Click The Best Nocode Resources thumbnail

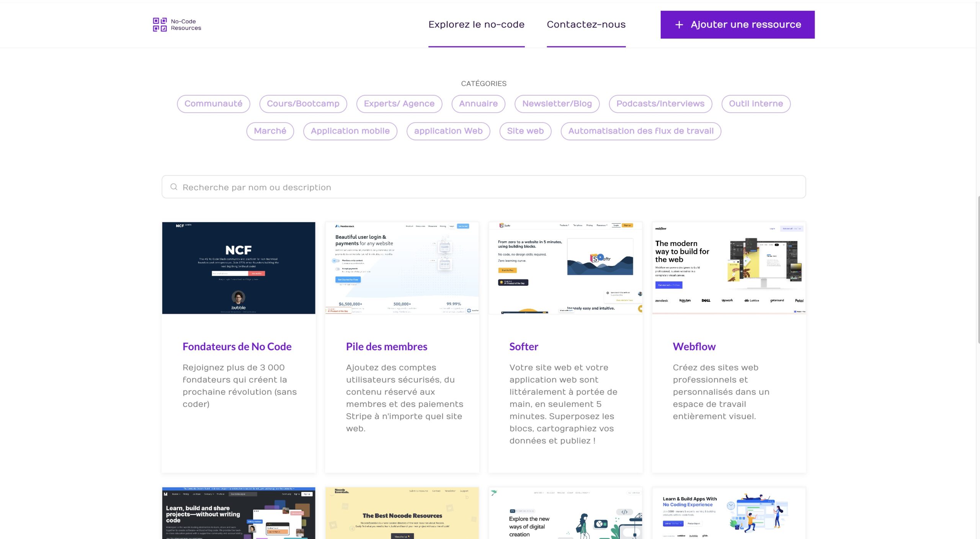[x=402, y=513]
